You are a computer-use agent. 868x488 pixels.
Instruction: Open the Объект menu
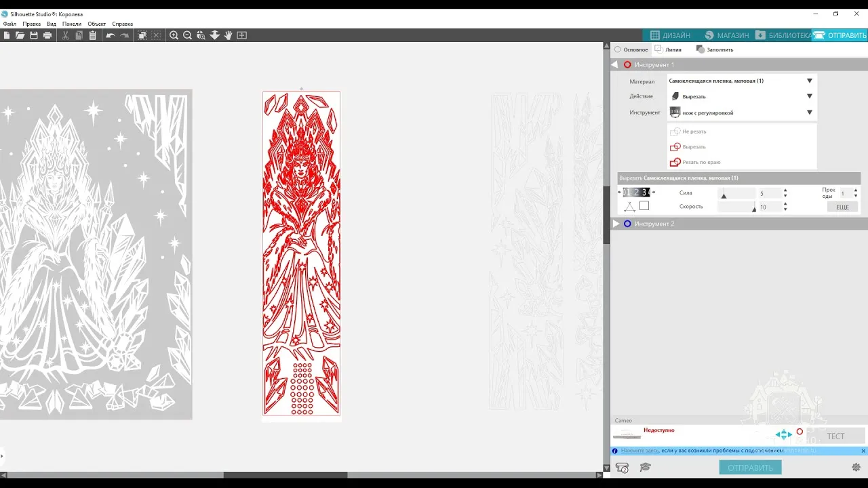(97, 24)
